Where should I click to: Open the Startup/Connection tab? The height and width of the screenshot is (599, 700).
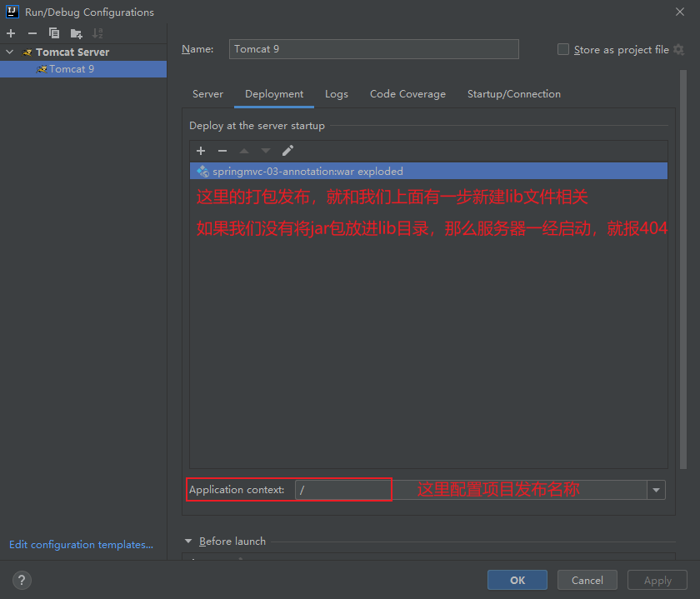pyautogui.click(x=513, y=94)
